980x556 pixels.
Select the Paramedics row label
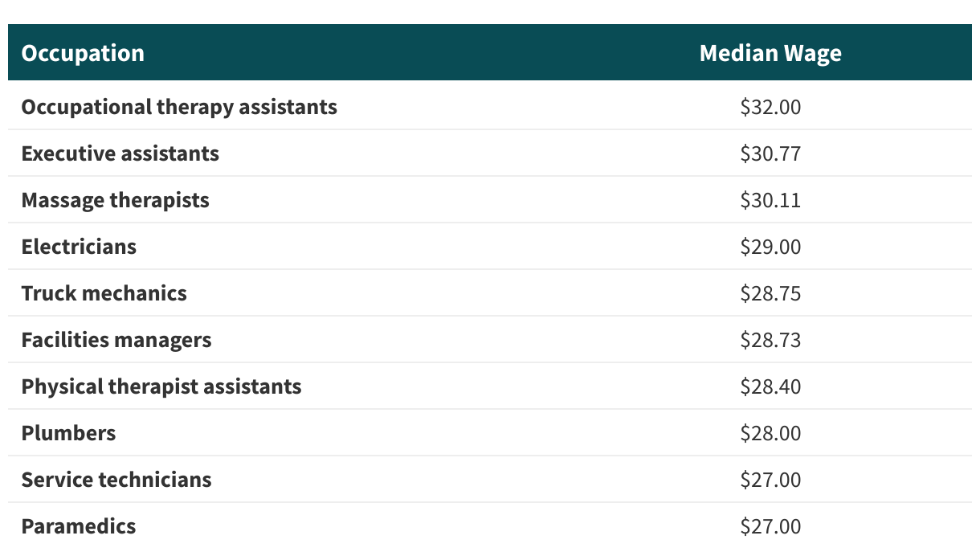(x=79, y=526)
